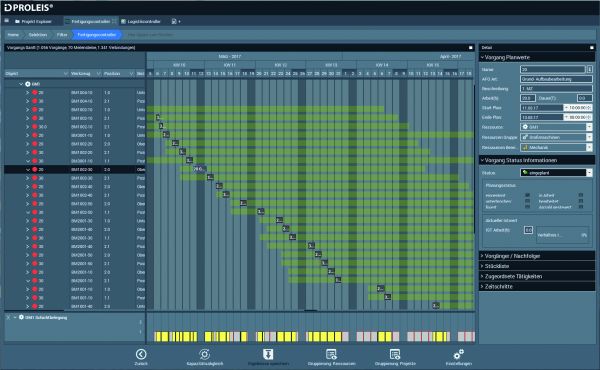This screenshot has width=600, height=370.
Task: Click the Ende Plan time stepper field
Action: [x=578, y=117]
